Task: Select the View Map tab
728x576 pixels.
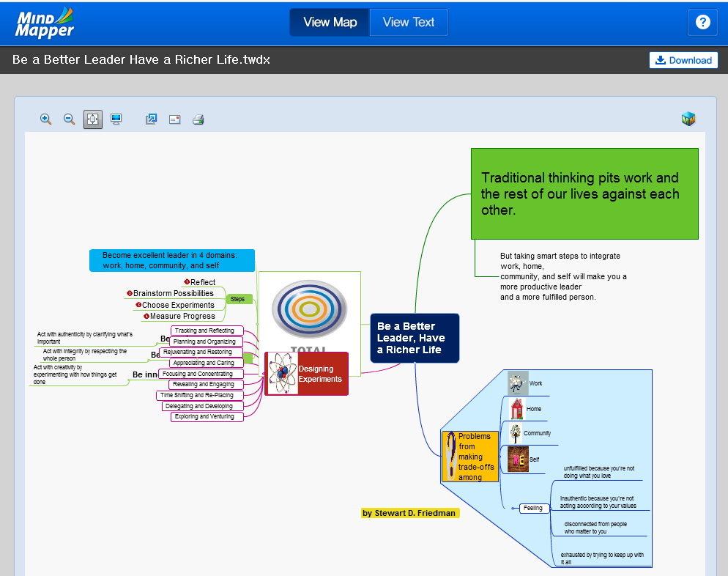Action: 330,22
